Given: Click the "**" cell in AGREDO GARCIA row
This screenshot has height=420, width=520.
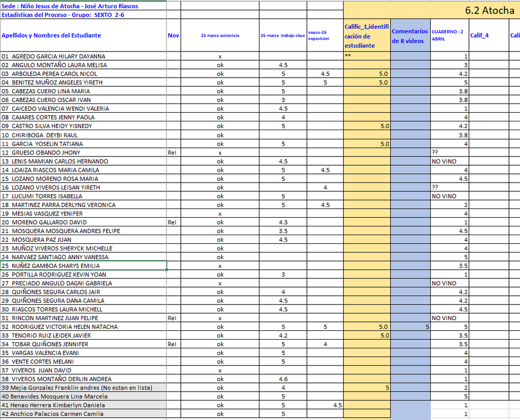Looking at the screenshot, I should pyautogui.click(x=367, y=56).
